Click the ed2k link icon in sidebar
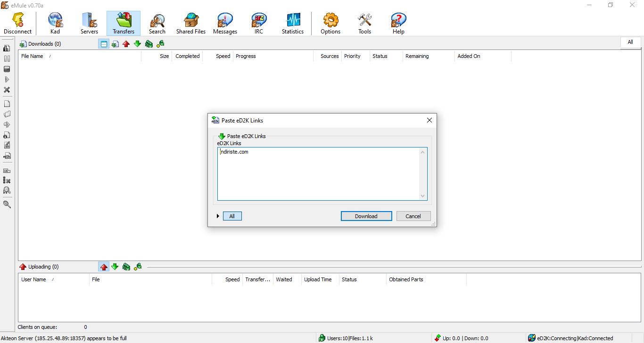This screenshot has width=644, height=343. point(7,155)
